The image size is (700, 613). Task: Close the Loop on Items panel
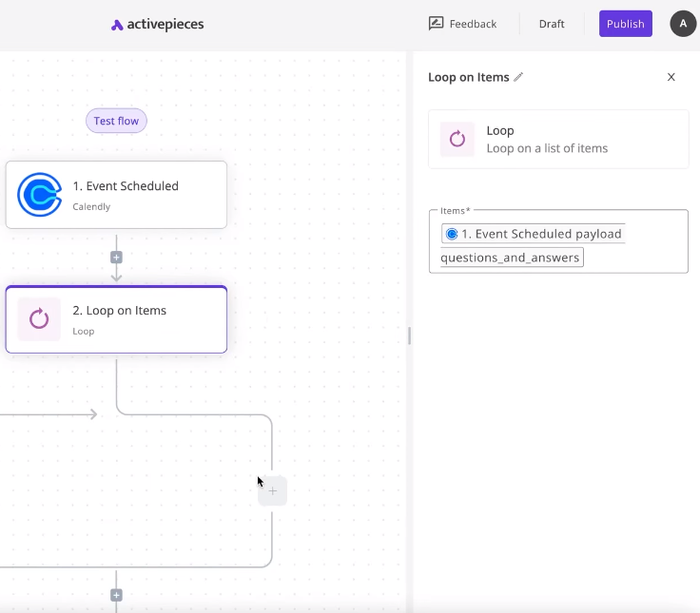[x=671, y=77]
